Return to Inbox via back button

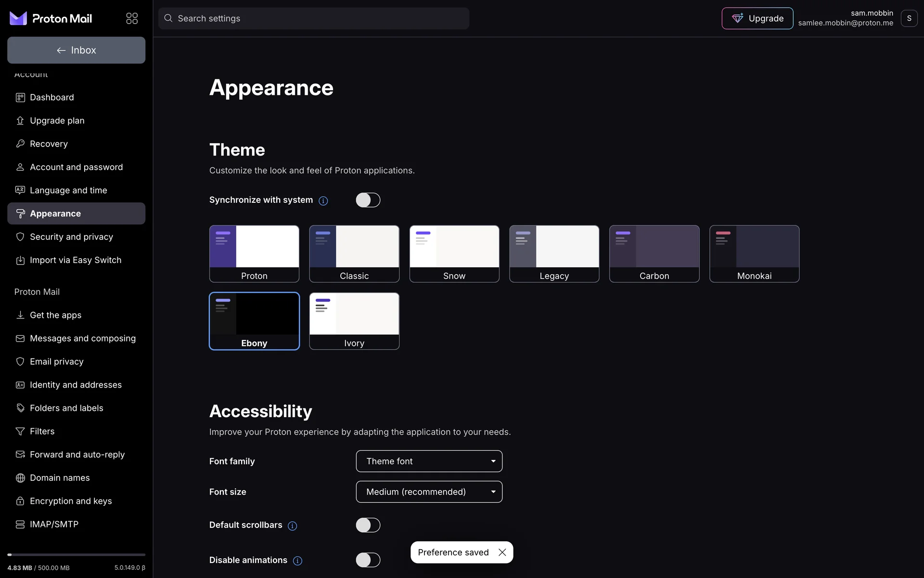coord(76,50)
